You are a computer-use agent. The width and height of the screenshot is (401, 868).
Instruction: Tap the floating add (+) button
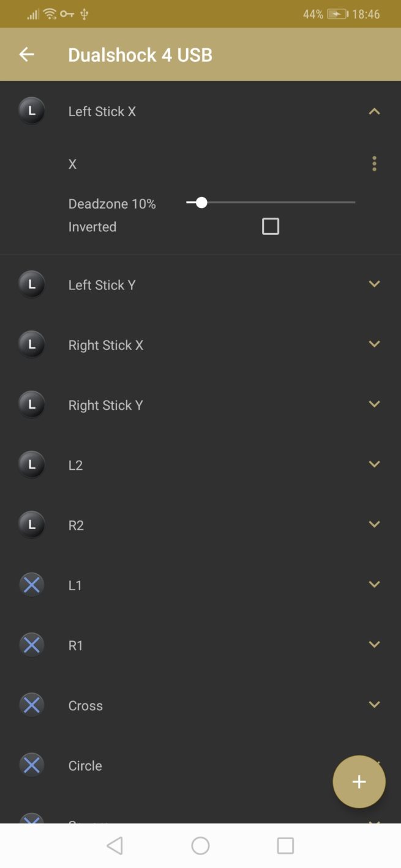point(359,781)
